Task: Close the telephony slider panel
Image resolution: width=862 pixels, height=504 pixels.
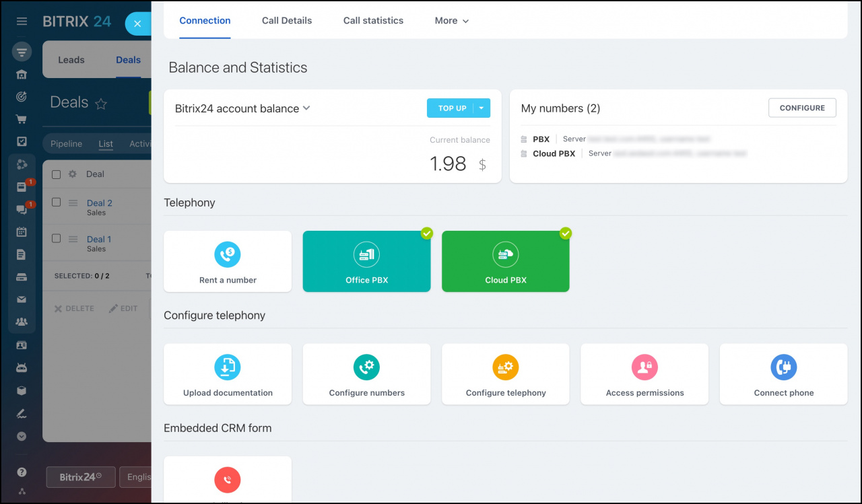Action: (x=137, y=24)
